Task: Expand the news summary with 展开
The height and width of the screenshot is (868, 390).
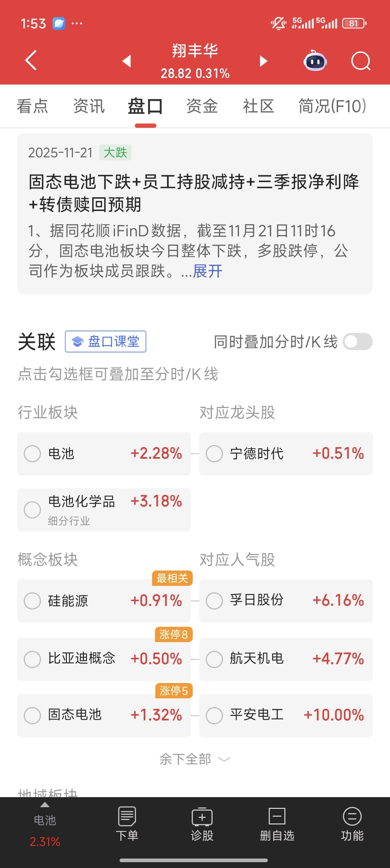Action: (207, 271)
